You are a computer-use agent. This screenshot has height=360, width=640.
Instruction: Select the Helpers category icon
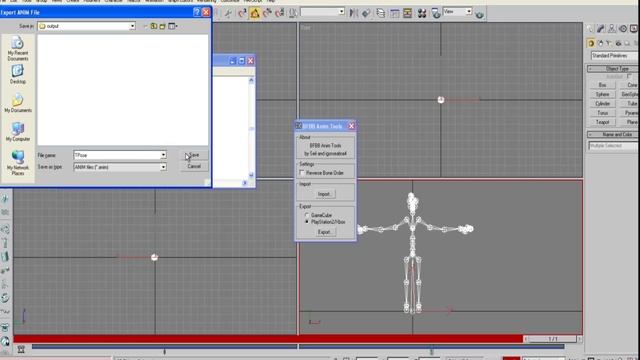(627, 43)
